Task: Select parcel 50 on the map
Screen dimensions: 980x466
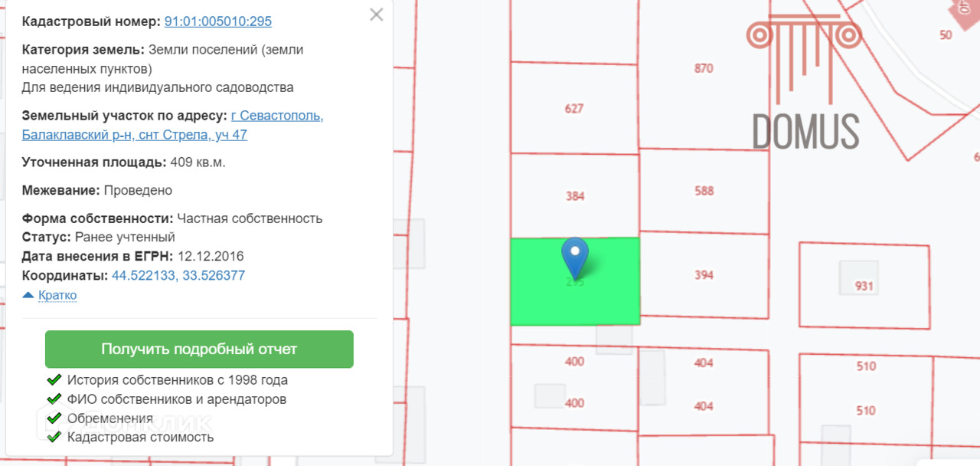Action: [946, 34]
